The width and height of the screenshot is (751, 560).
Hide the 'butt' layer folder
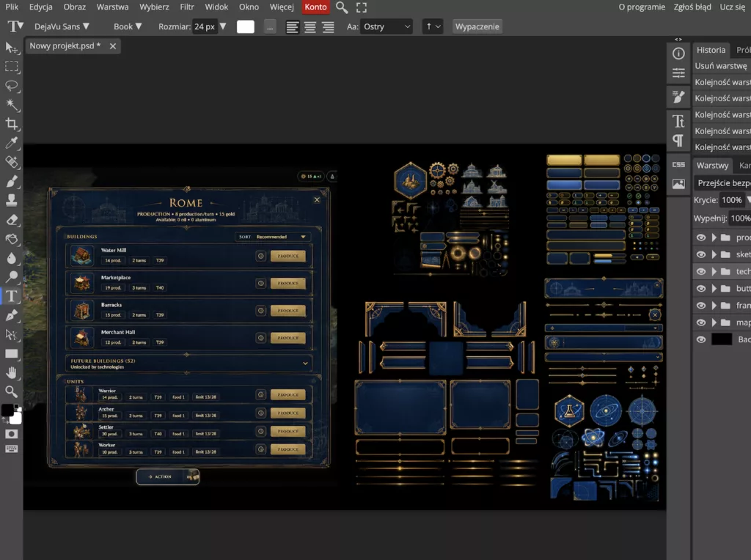(700, 289)
